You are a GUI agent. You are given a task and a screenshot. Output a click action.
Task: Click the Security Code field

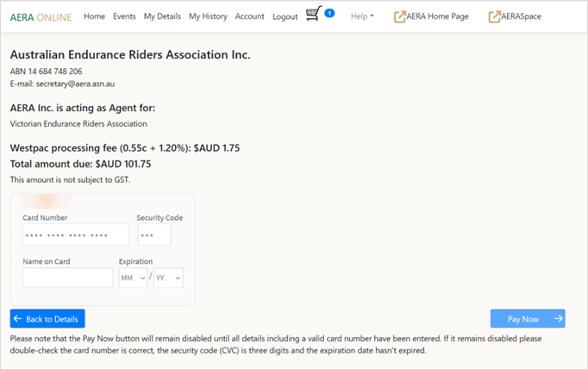tap(154, 235)
